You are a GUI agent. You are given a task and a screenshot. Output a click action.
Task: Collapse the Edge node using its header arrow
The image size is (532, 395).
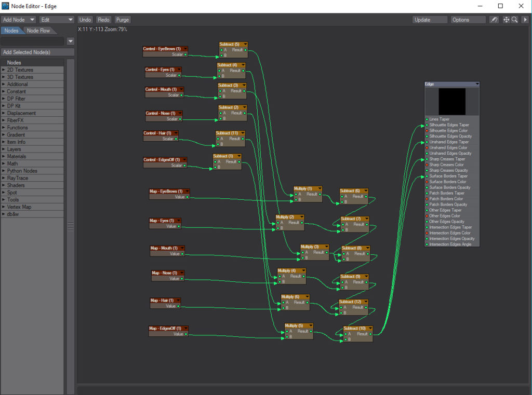pos(477,84)
